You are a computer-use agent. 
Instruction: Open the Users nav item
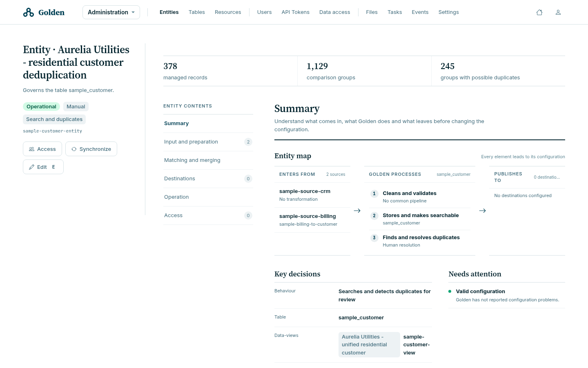(264, 12)
